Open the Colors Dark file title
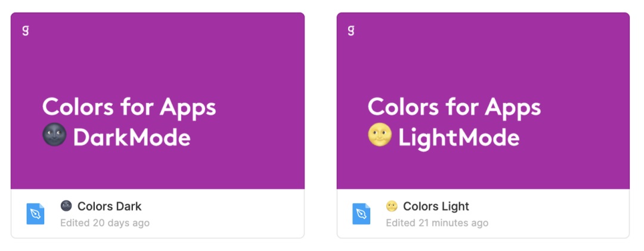The height and width of the screenshot is (251, 644). tap(110, 207)
